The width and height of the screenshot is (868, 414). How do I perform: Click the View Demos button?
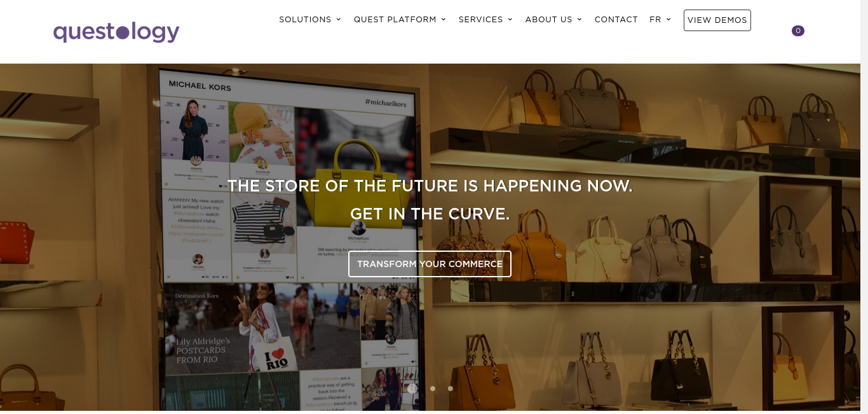(x=717, y=20)
